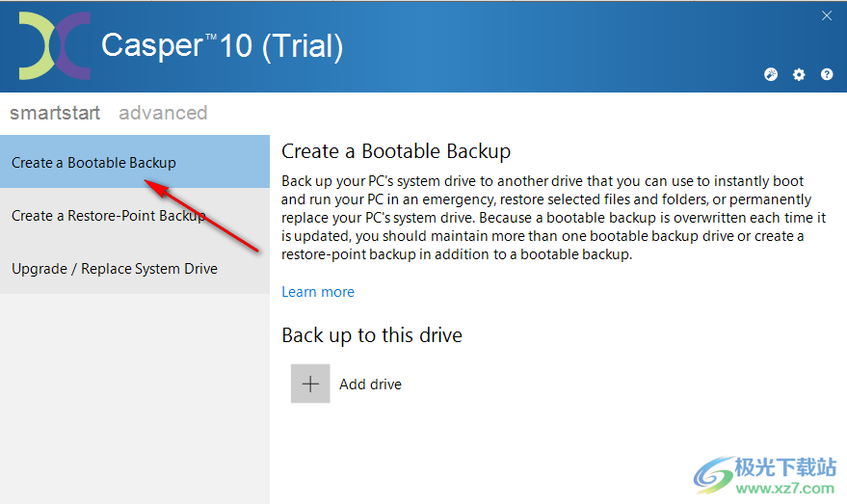Screen dimensions: 847x504
Task: Select Upgrade / Replace System Drive
Action: (114, 269)
